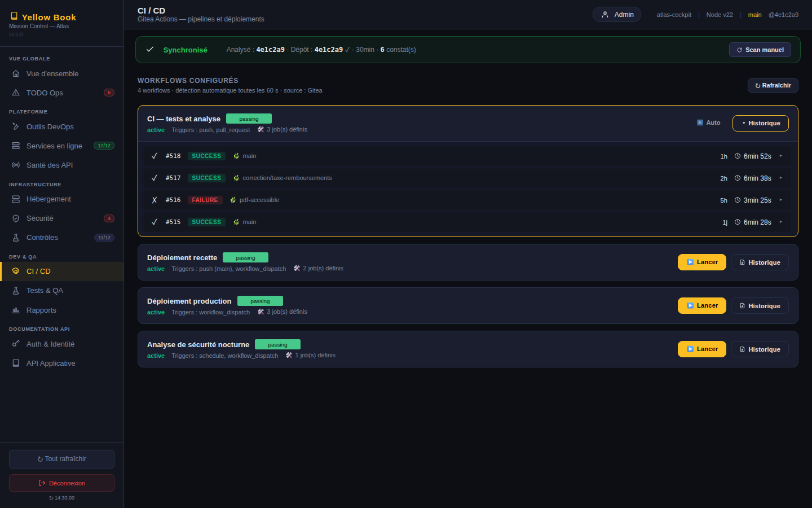Click main branch label in header
Screen dimensions: 812x508
755,15
